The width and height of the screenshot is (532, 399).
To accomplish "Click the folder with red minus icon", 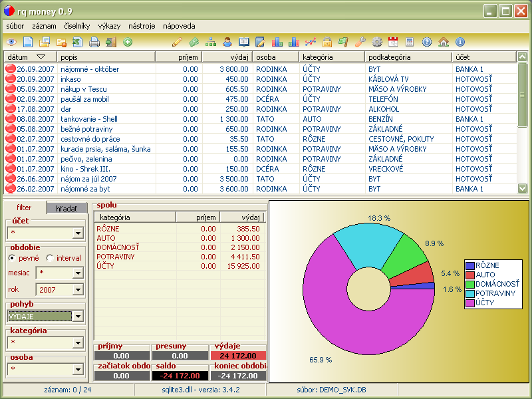I will click(61, 42).
